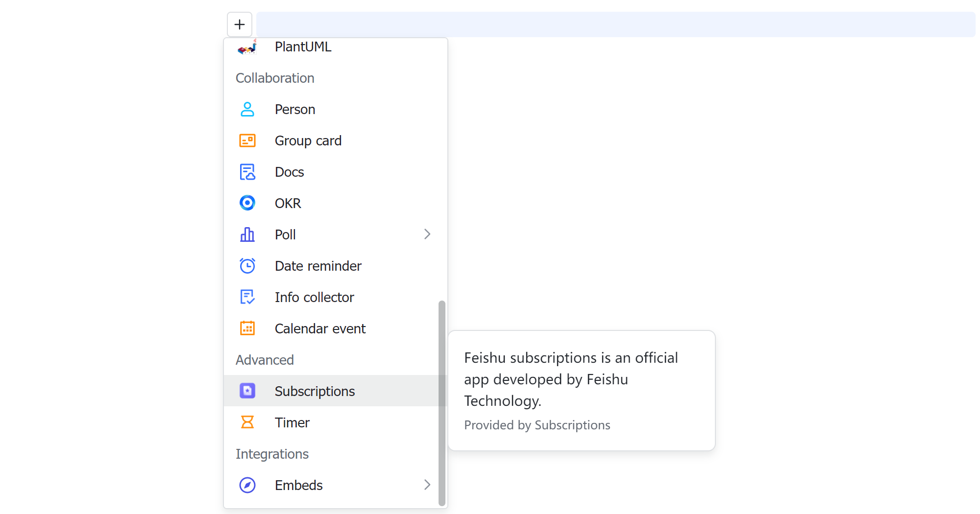The height and width of the screenshot is (514, 980).
Task: Click the Collaboration section header
Action: pyautogui.click(x=275, y=78)
